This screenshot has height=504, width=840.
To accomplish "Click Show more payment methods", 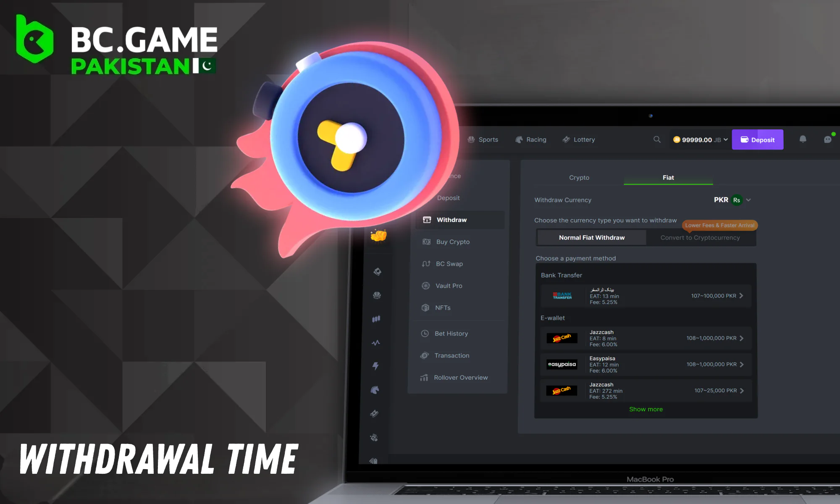I will (x=646, y=409).
